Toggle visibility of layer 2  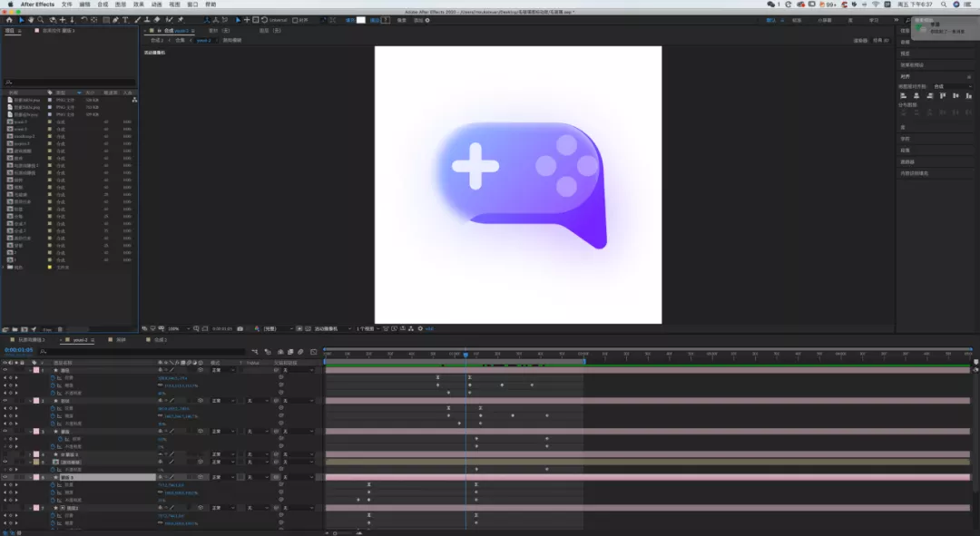coord(5,400)
